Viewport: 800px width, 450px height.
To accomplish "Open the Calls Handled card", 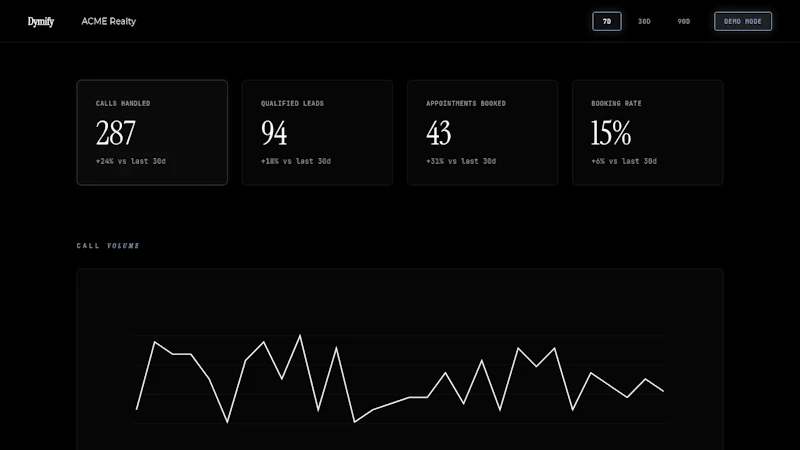I will pyautogui.click(x=152, y=132).
